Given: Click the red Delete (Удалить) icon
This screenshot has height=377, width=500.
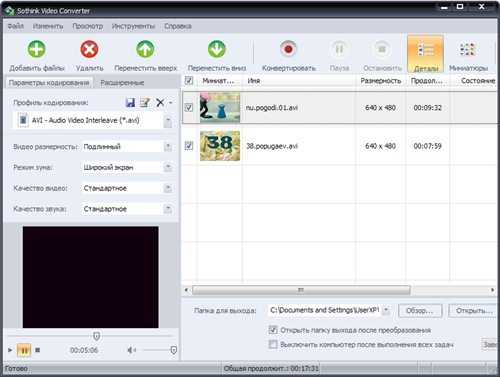Looking at the screenshot, I should (x=89, y=49).
